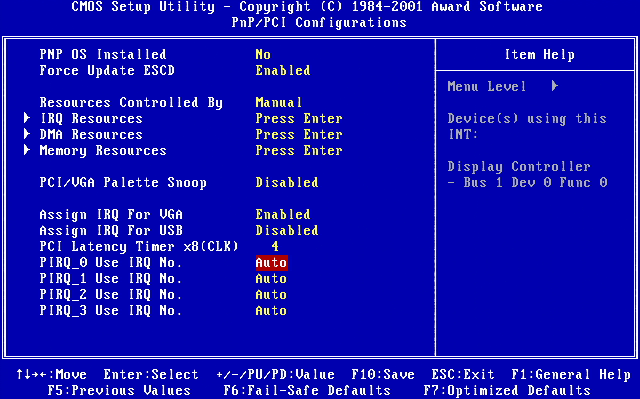
Task: Open the PIRQ_2 Use IRQ Auto value
Action: click(271, 295)
